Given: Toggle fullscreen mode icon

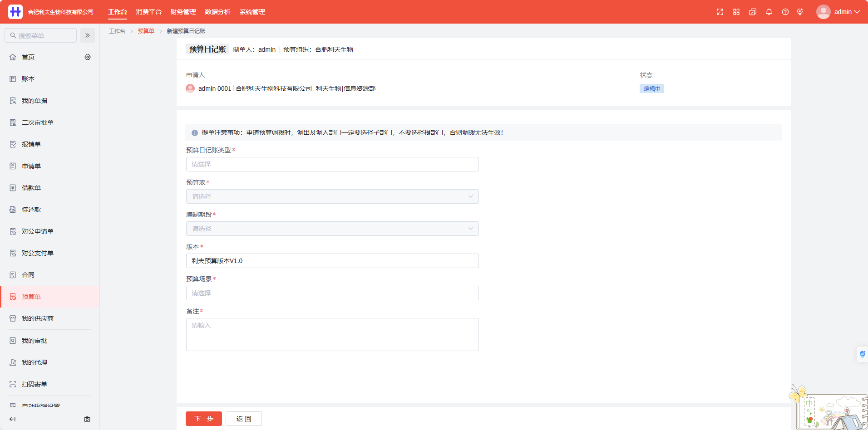Looking at the screenshot, I should [720, 12].
